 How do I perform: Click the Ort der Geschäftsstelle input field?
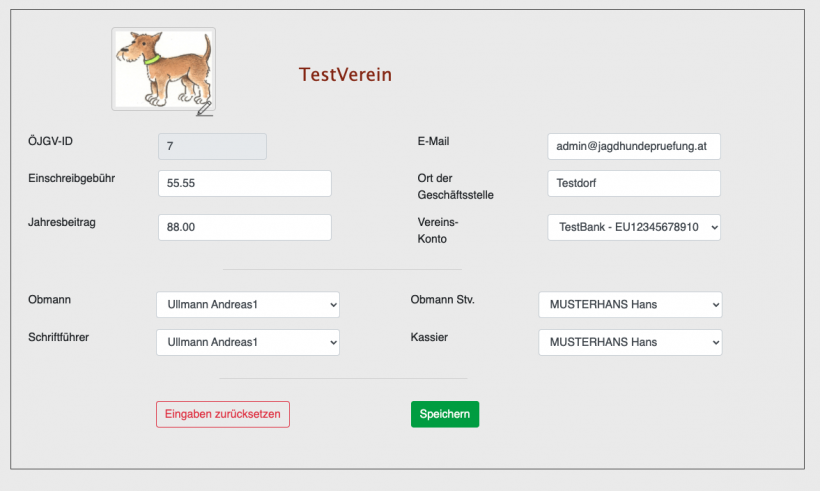click(x=633, y=184)
